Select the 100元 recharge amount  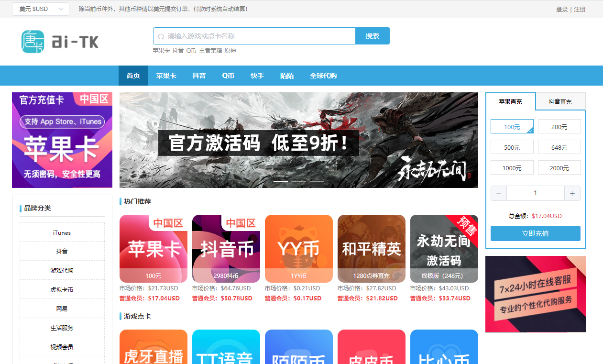(512, 127)
